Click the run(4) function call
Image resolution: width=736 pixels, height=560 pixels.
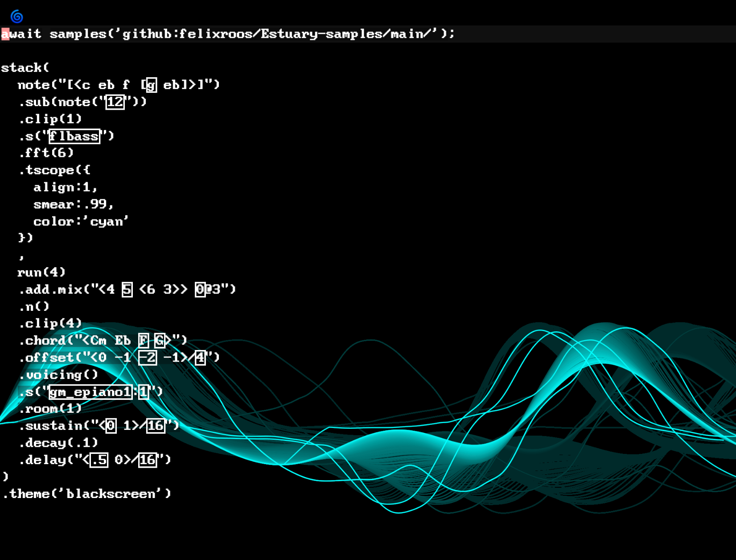point(41,272)
